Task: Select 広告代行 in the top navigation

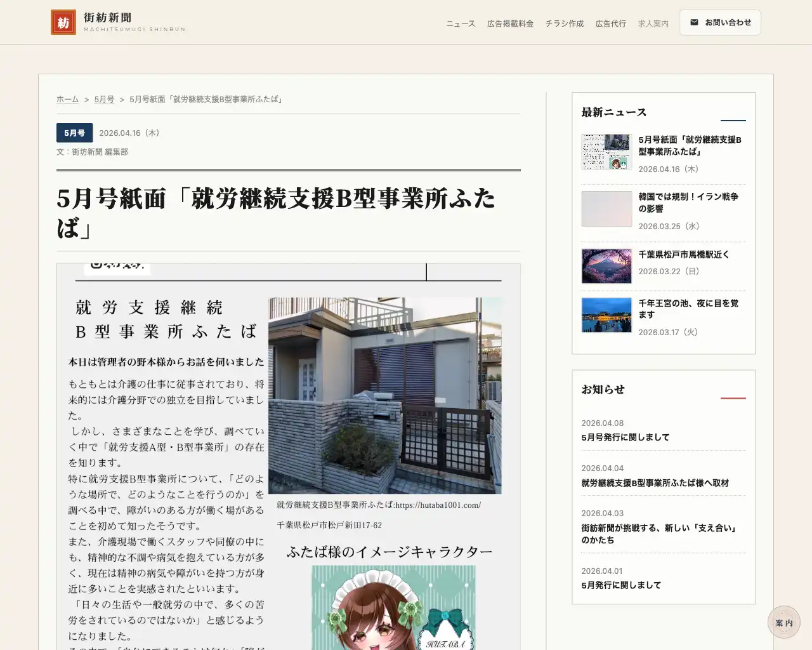Action: (610, 23)
